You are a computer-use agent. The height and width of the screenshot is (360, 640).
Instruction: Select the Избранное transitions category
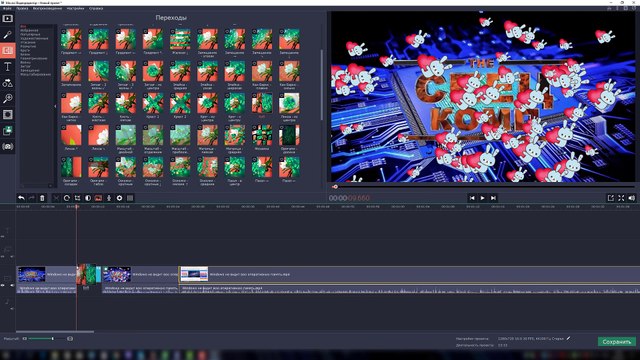click(x=29, y=30)
